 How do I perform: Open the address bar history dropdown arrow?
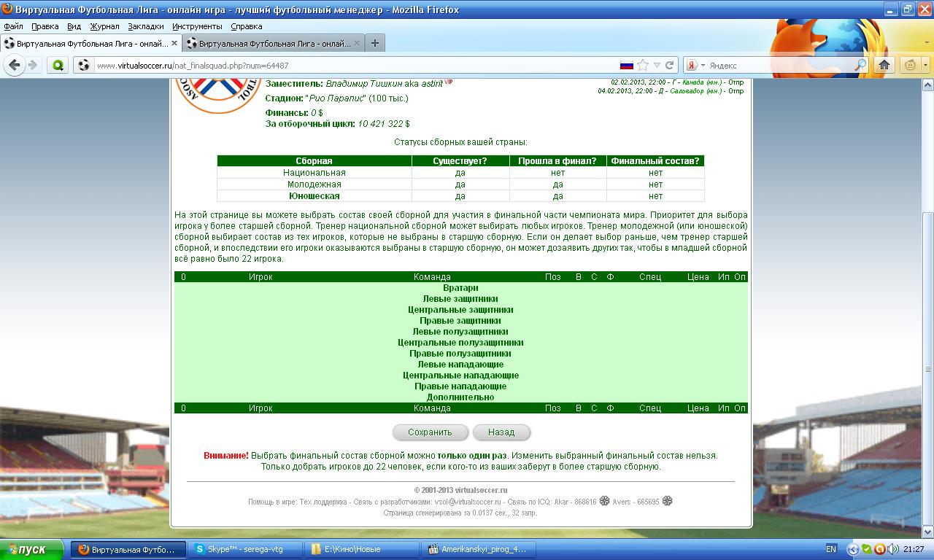(657, 65)
